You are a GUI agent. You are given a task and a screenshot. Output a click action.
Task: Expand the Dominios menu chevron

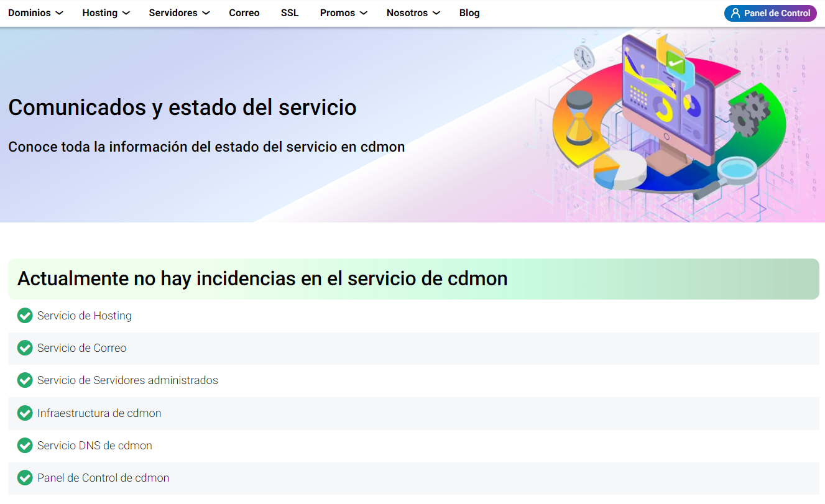(x=59, y=13)
